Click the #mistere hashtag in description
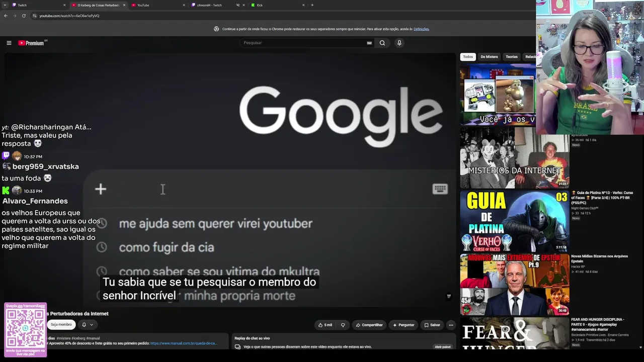 pos(64,338)
